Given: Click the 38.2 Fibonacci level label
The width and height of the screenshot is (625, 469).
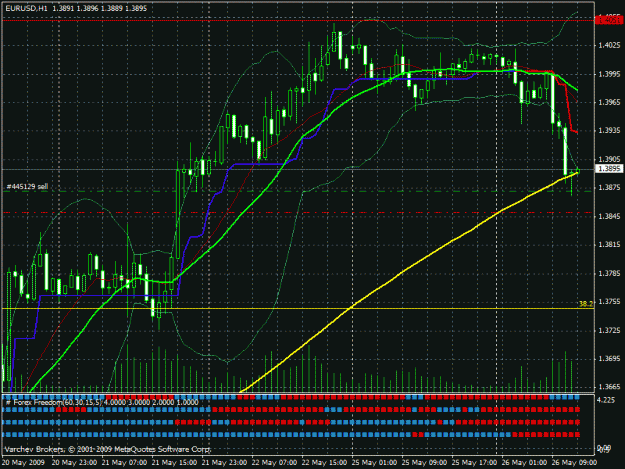Looking at the screenshot, I should pos(586,304).
